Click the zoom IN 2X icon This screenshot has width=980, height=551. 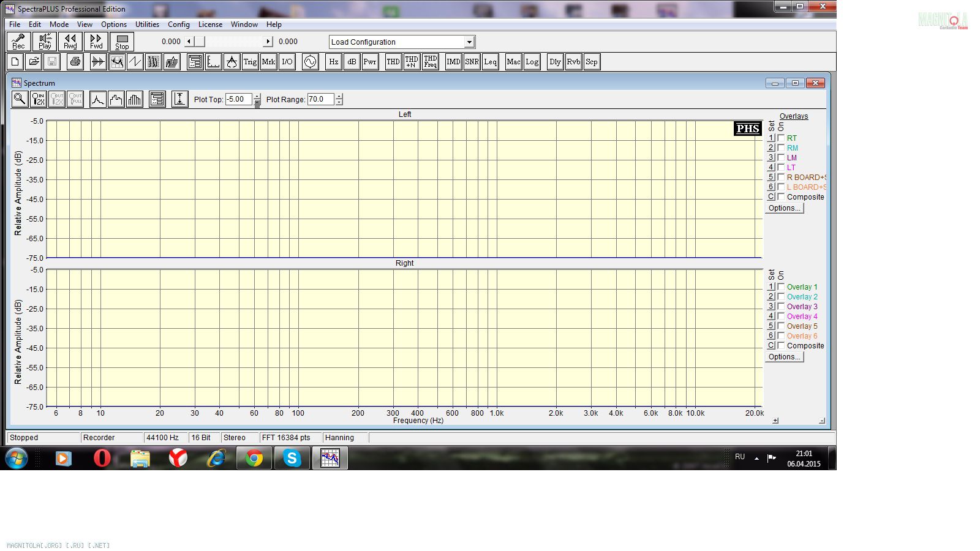click(x=38, y=99)
